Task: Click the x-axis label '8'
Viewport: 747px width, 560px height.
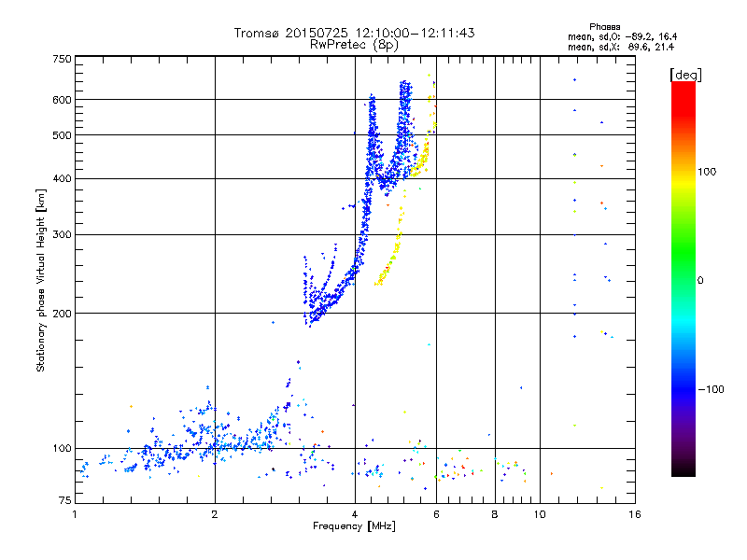Action: [495, 514]
